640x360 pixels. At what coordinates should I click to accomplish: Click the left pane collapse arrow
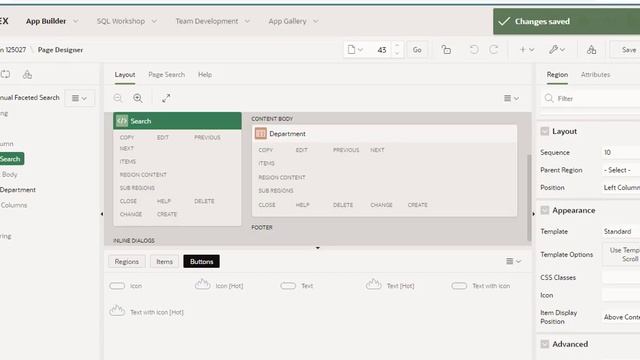click(102, 214)
